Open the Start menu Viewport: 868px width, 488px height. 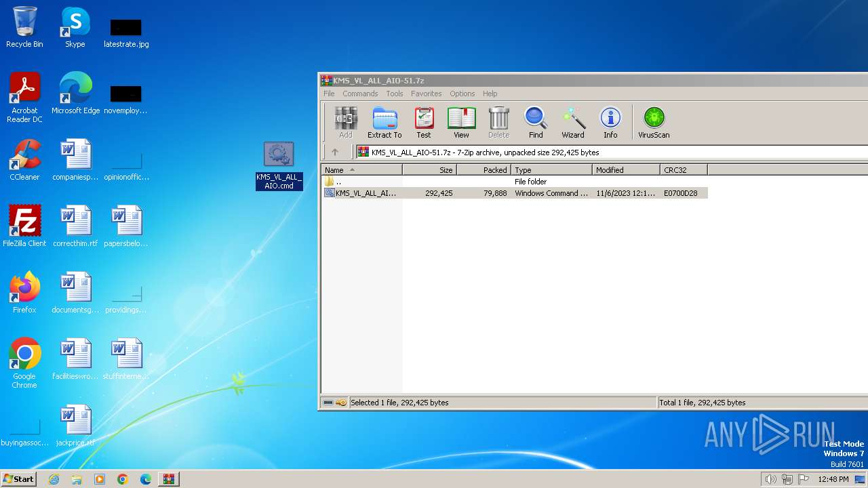tap(18, 479)
